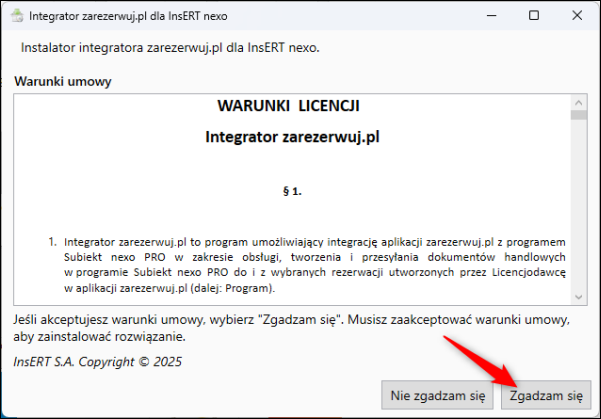This screenshot has height=419, width=601.
Task: Click the "Integrator zarezerwuj.pl" license subtitle
Action: pos(292,137)
